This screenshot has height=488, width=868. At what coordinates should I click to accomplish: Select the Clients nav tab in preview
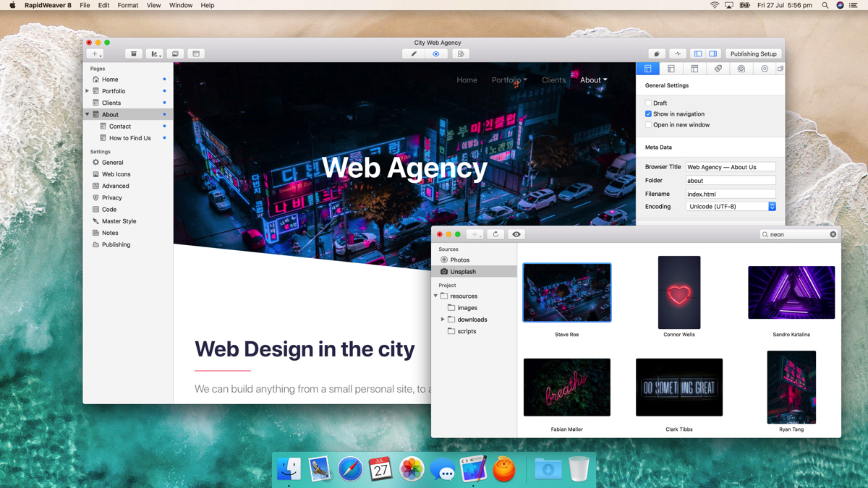[553, 80]
